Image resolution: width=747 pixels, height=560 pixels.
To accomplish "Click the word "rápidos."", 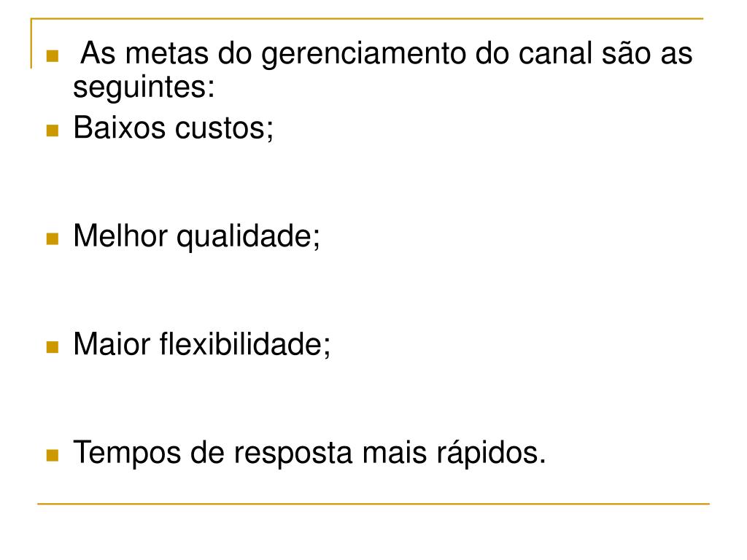I will [x=491, y=454].
